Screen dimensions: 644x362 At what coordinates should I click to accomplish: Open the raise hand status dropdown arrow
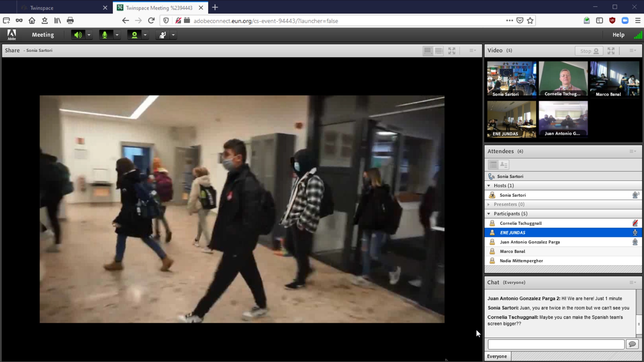[173, 35]
